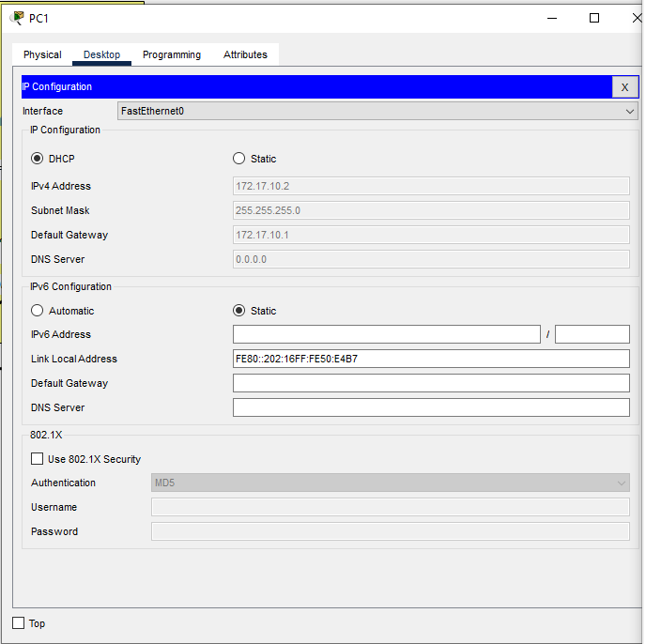Click the 'Subnet Mask' label
646x644 pixels.
point(60,210)
